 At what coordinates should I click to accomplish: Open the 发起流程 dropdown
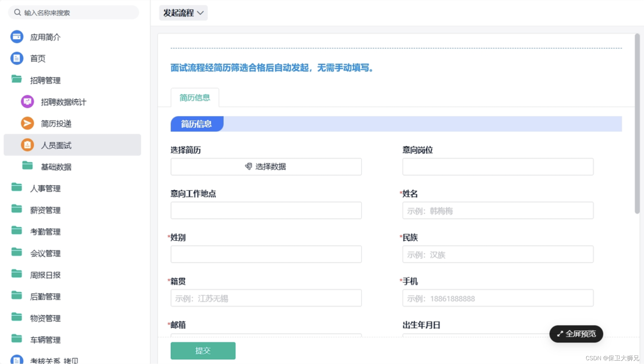click(x=183, y=13)
